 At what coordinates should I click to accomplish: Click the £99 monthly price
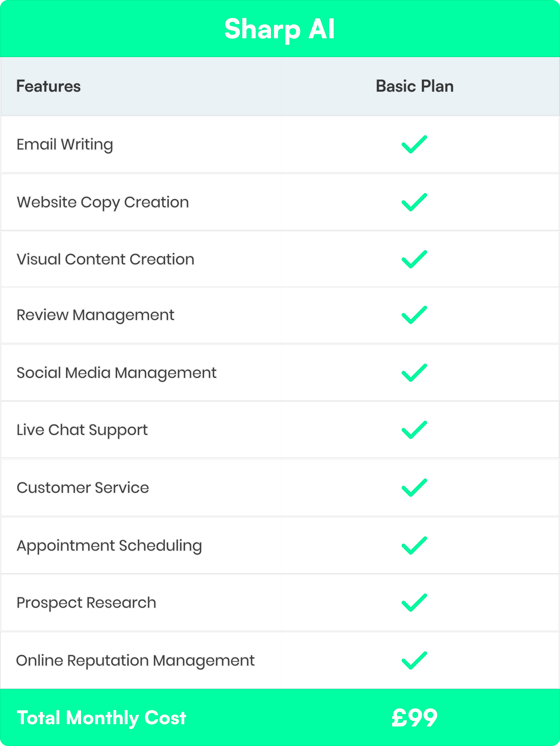point(414,718)
